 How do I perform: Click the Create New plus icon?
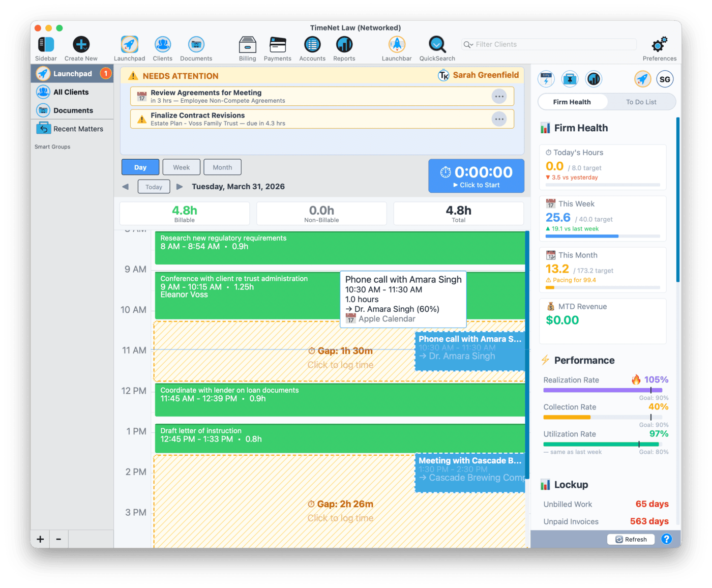point(81,44)
